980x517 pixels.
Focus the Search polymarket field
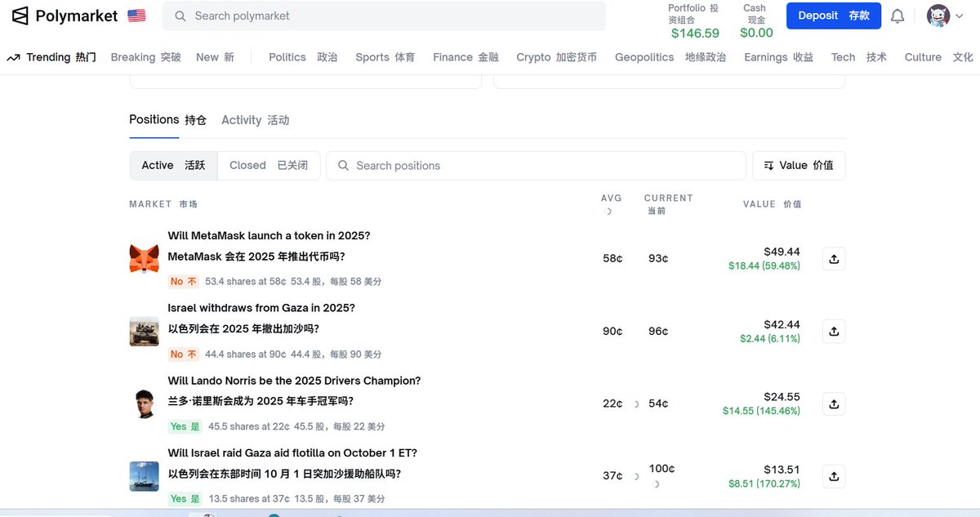point(384,16)
